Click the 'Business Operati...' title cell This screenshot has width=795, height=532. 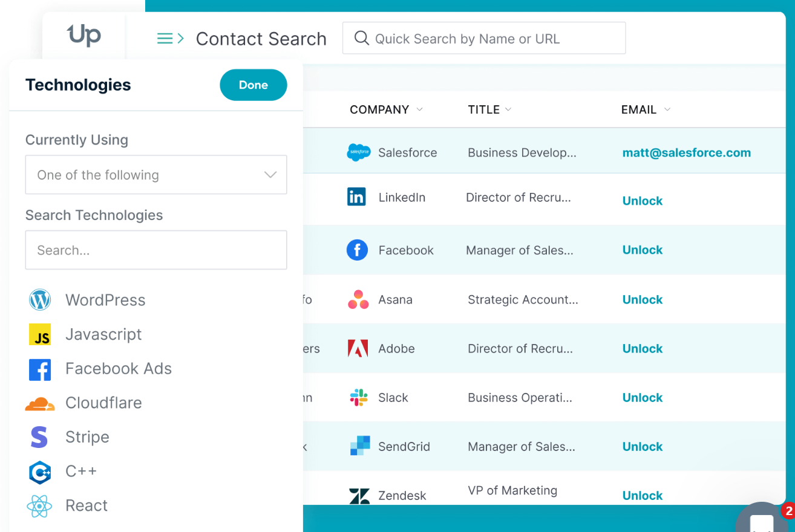(520, 397)
